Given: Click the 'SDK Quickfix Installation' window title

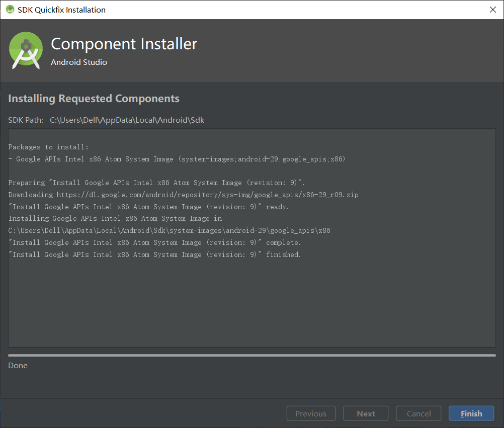Looking at the screenshot, I should [x=61, y=10].
